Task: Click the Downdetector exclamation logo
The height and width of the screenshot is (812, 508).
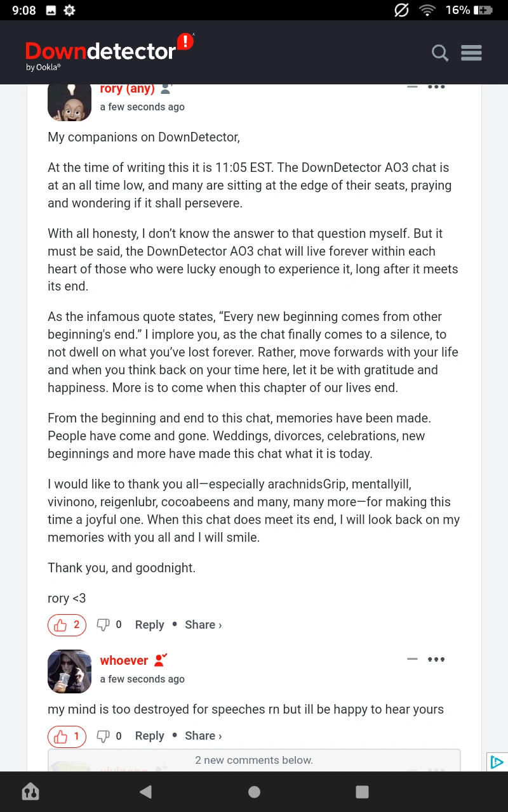Action: 184,43
